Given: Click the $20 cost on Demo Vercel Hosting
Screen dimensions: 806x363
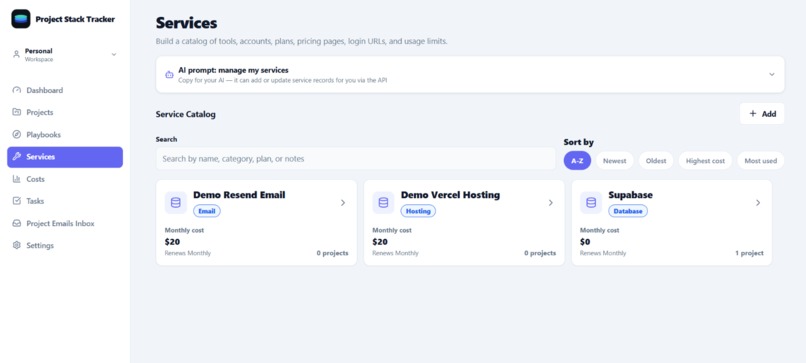Looking at the screenshot, I should click(380, 242).
